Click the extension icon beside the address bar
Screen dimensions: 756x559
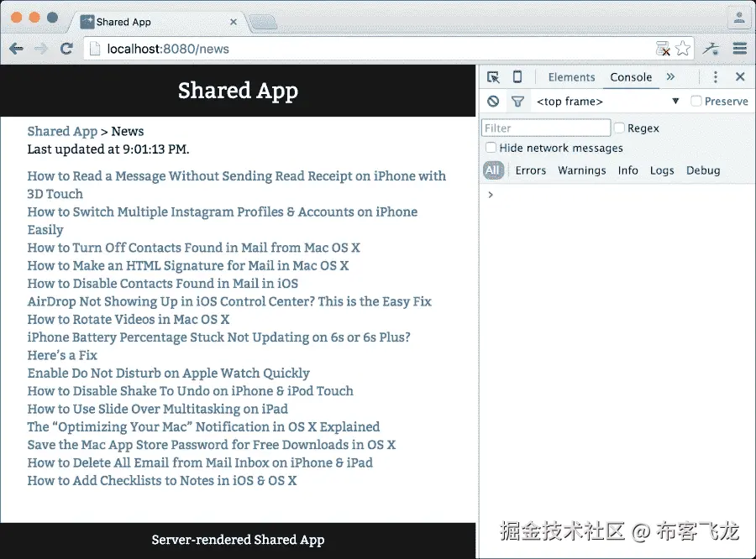[711, 49]
